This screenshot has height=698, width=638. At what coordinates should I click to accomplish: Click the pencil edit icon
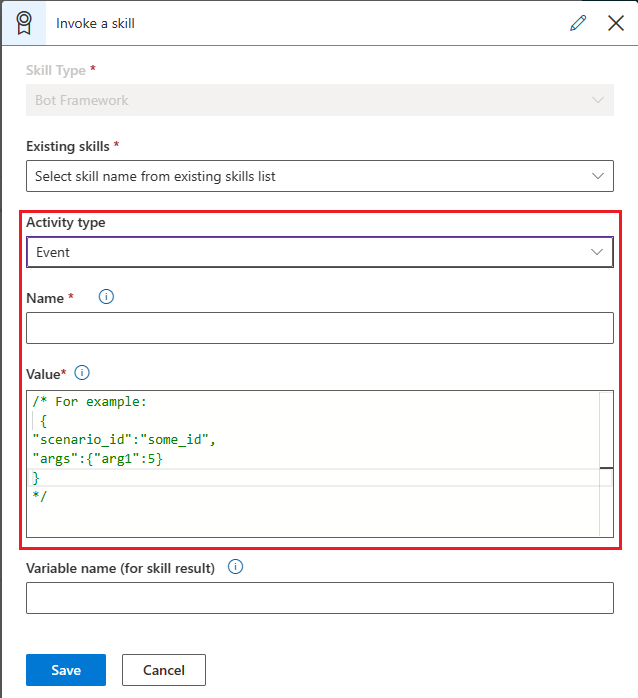pos(578,23)
